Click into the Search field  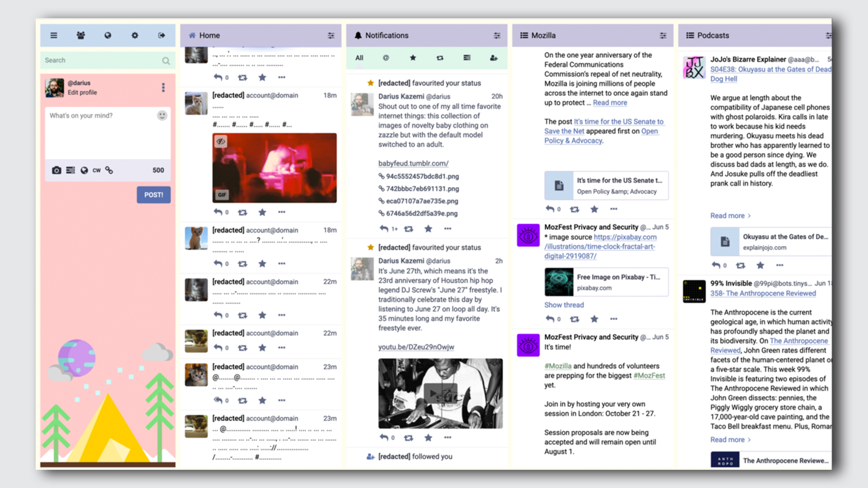pos(101,60)
